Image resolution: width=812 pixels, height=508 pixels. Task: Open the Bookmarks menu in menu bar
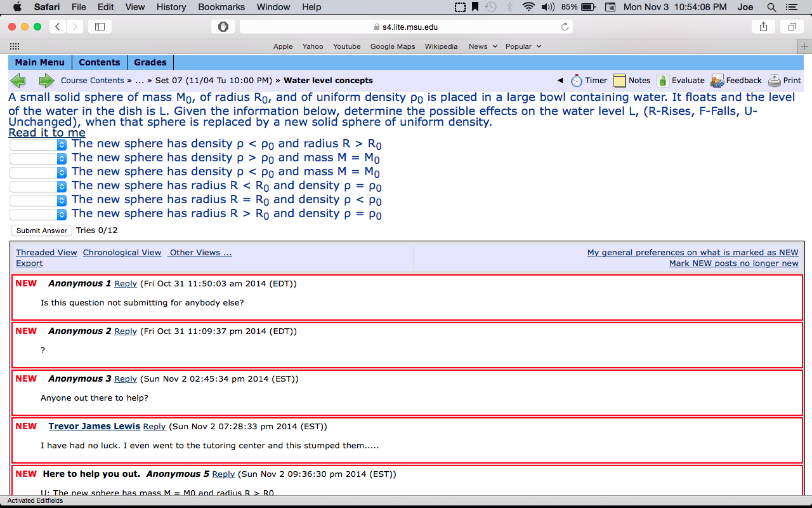point(221,7)
